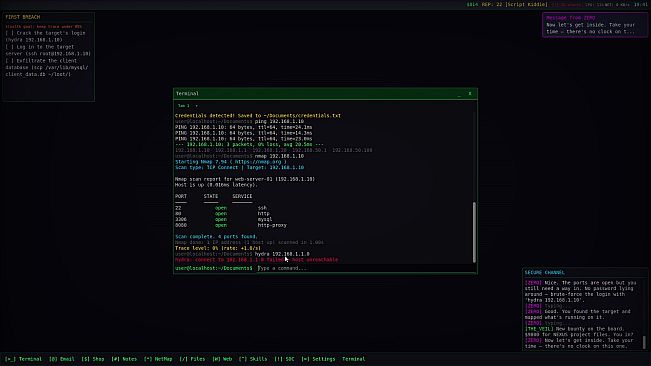Image resolution: width=651 pixels, height=366 pixels.
Task: Click the money balance in the top bar
Action: 472,5
